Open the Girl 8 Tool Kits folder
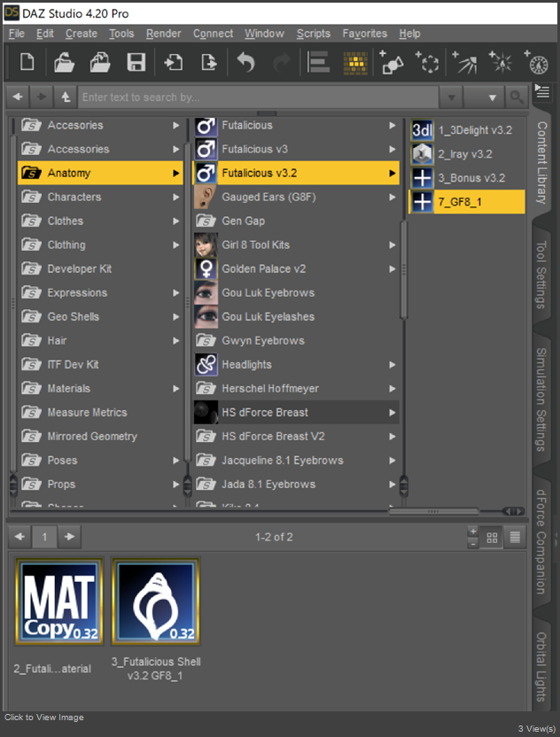 point(296,244)
